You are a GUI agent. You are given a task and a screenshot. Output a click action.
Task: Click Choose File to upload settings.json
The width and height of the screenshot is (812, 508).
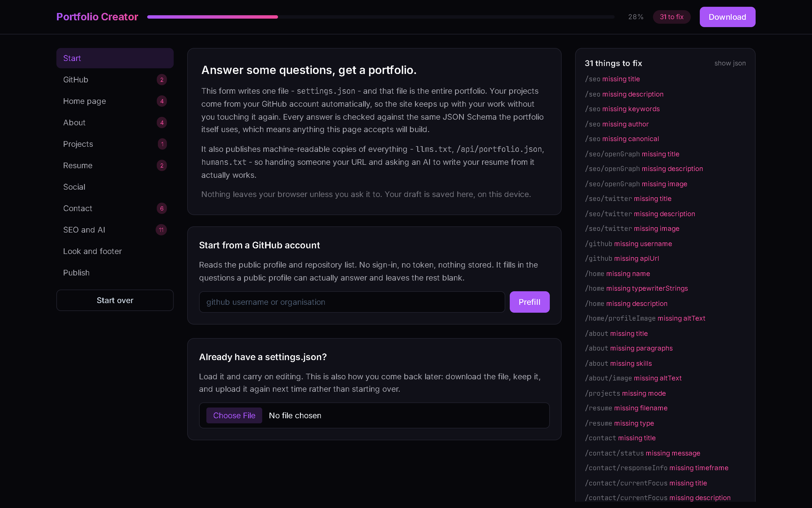coord(234,416)
